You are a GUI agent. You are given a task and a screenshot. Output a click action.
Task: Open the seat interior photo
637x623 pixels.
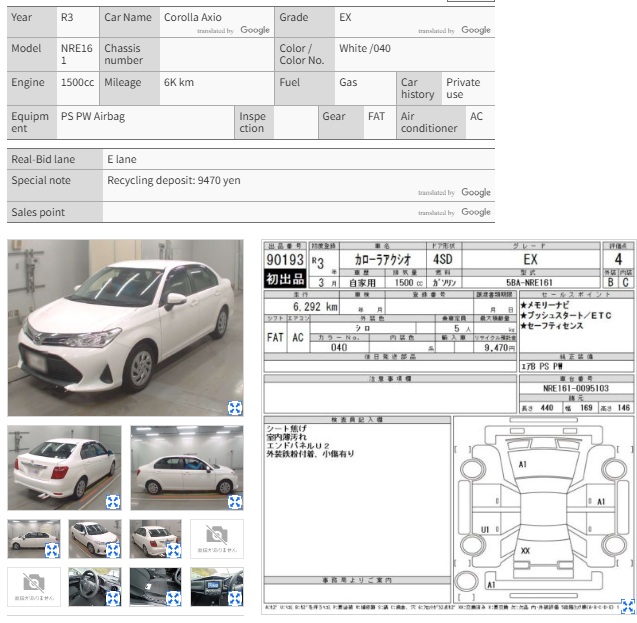[156, 587]
